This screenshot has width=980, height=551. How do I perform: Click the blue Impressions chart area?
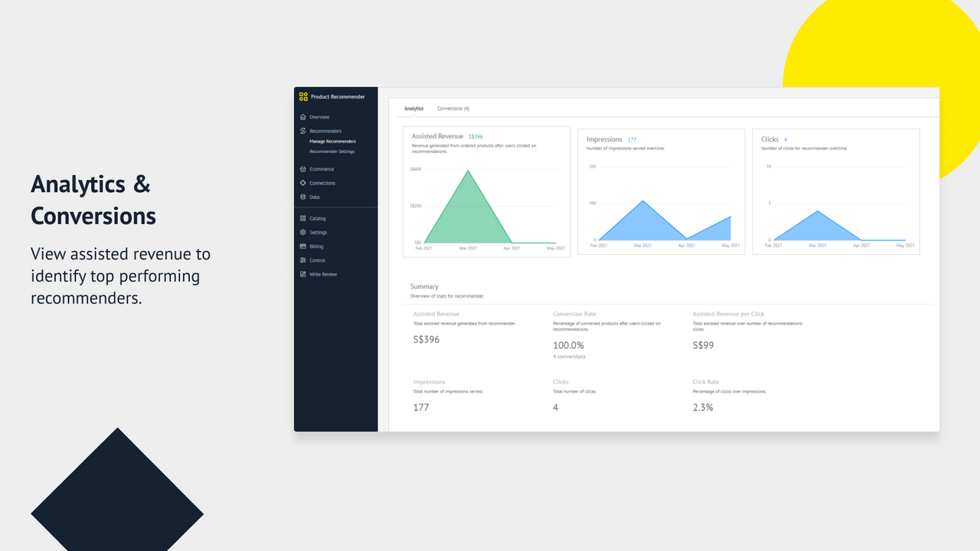643,223
